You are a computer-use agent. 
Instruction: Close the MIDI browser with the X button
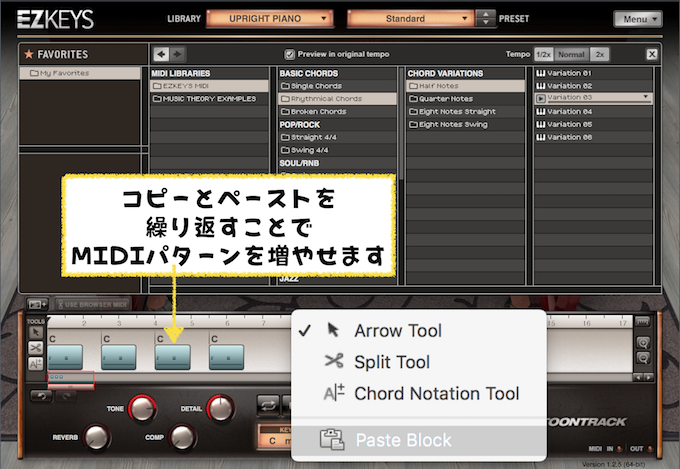(651, 54)
